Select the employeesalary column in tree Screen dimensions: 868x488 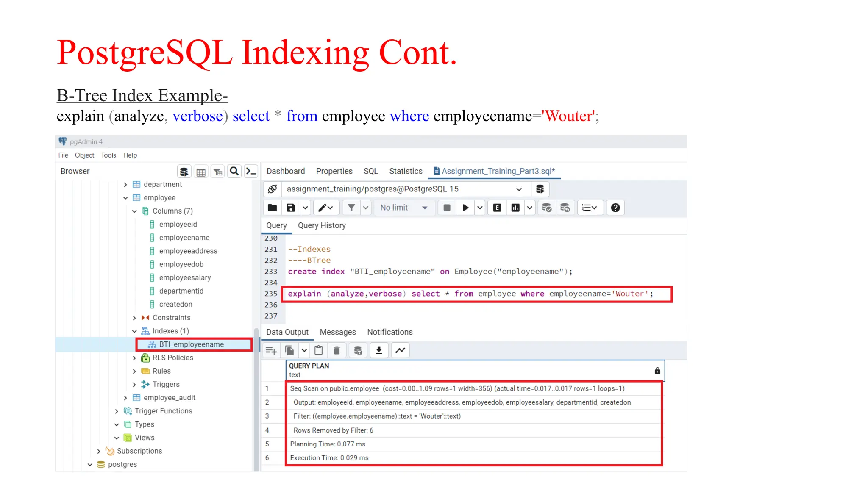coord(185,278)
